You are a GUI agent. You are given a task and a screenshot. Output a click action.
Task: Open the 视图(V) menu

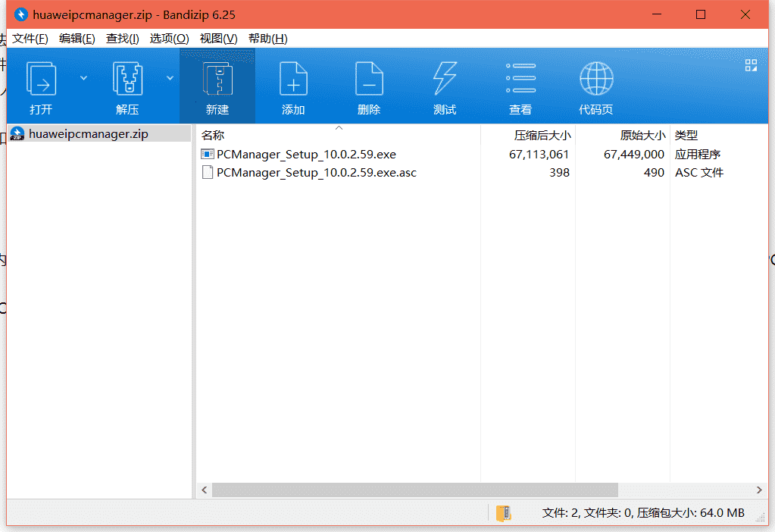(218, 39)
